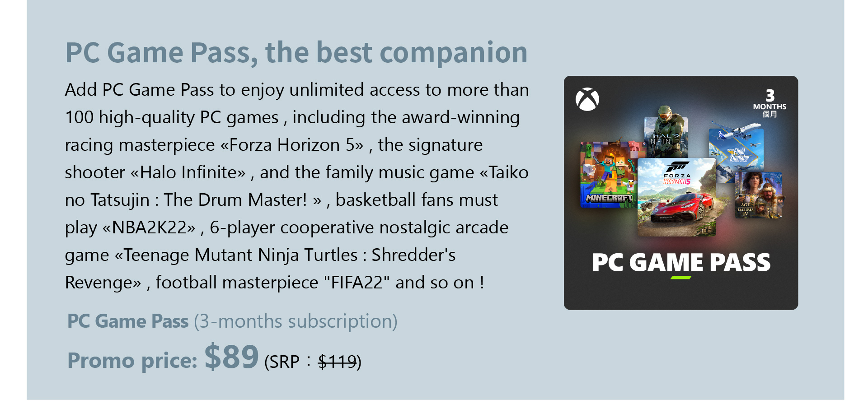Click the struck-through $119 SRP price
This screenshot has width=868, height=413.
coord(338,362)
